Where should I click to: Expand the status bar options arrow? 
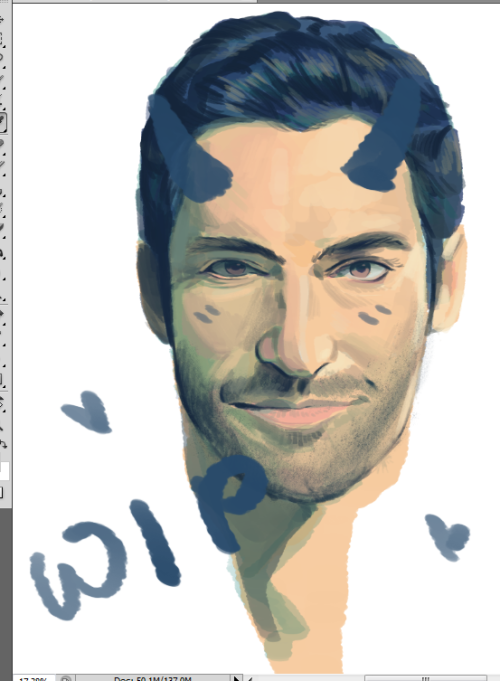[x=236, y=678]
